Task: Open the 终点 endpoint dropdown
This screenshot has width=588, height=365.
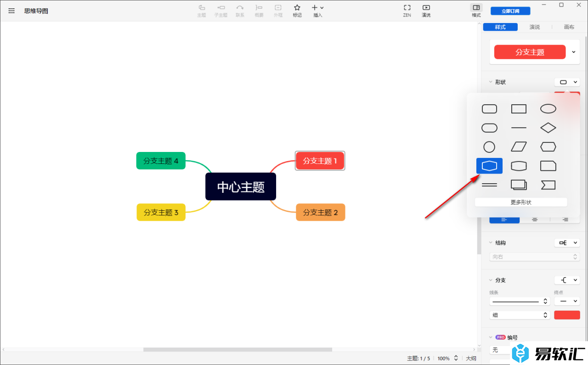Action: 567,301
